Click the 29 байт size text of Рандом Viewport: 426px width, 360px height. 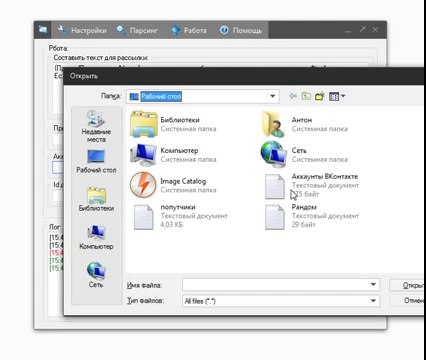click(303, 225)
